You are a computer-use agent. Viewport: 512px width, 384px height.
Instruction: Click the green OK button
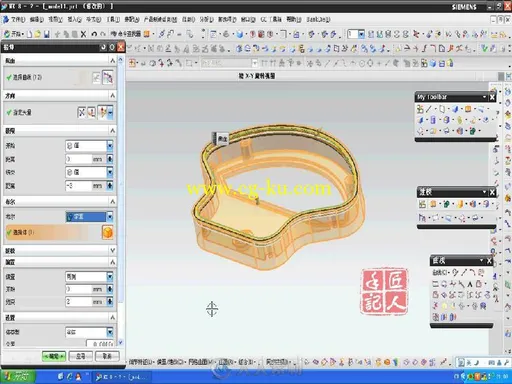coord(54,356)
